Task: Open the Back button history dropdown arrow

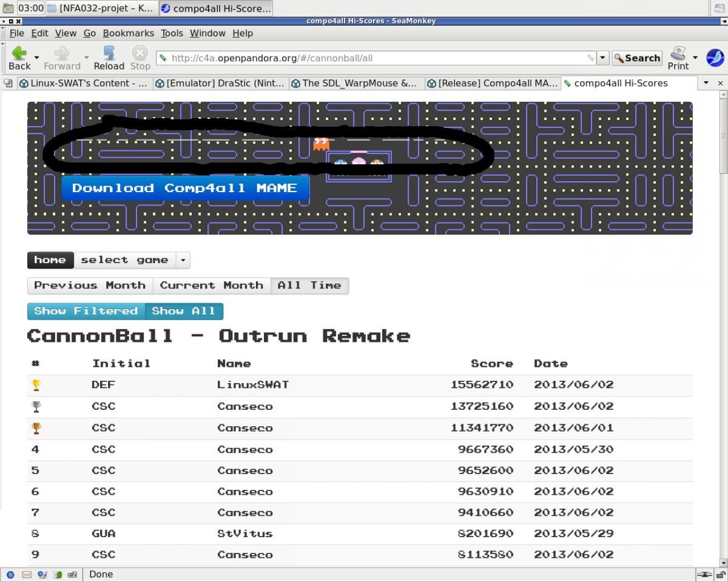Action: (x=37, y=58)
